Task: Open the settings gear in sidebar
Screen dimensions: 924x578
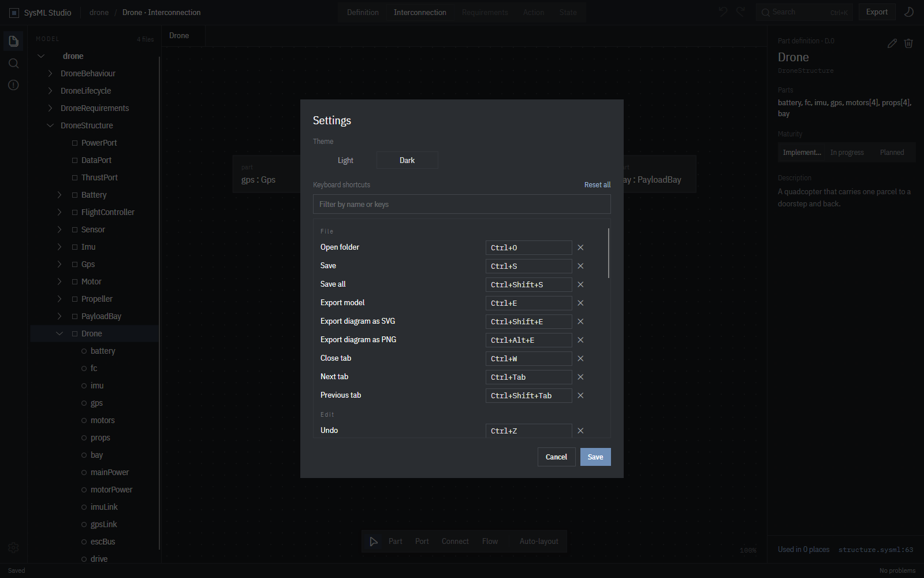Action: point(13,547)
